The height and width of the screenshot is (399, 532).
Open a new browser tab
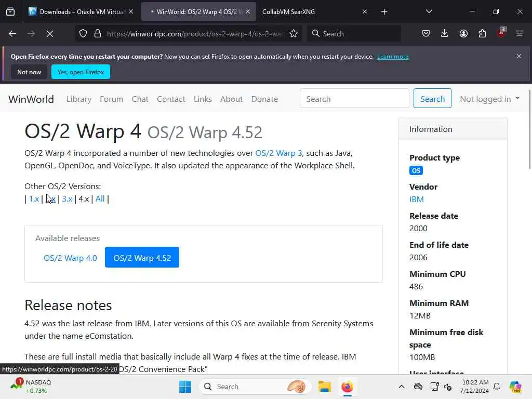384,12
